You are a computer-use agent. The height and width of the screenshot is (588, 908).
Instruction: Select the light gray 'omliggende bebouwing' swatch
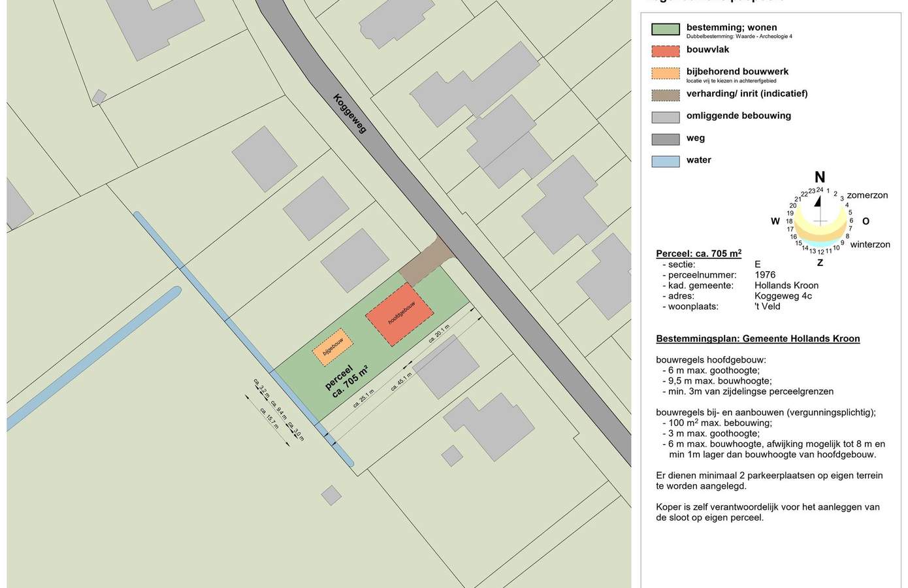[x=666, y=118]
